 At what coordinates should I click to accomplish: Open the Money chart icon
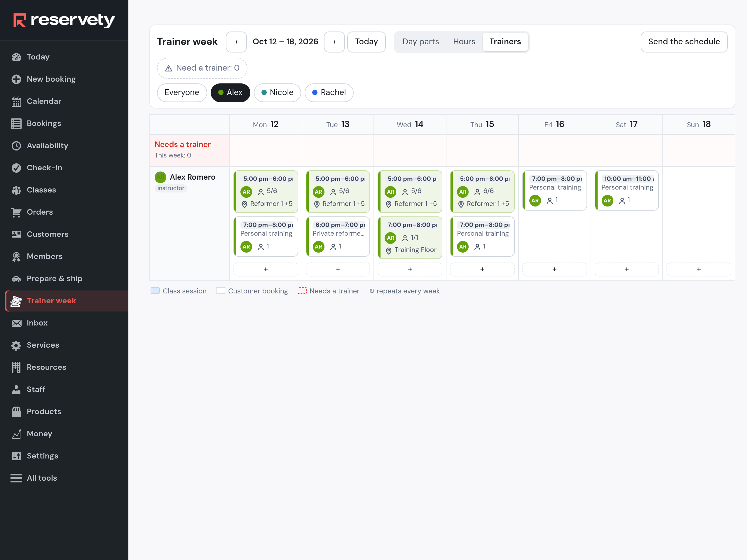tap(16, 434)
